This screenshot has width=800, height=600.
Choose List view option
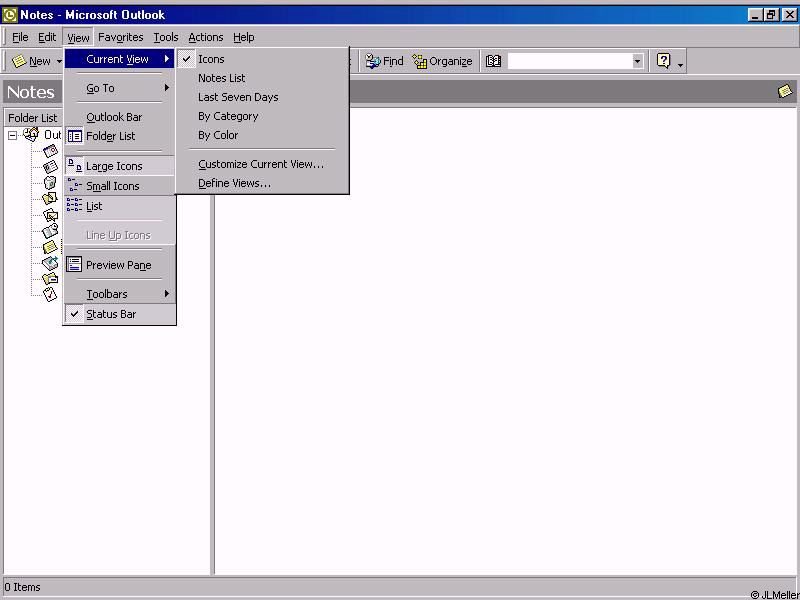[x=119, y=206]
